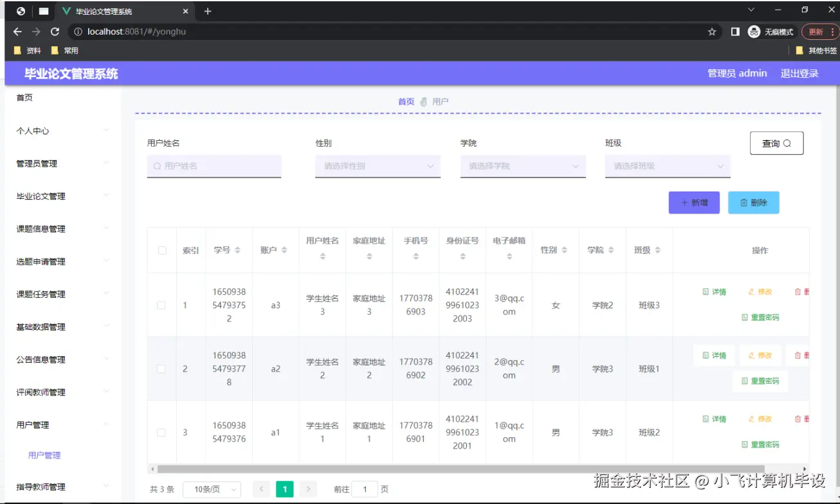Open 首页 in the sidebar

pyautogui.click(x=24, y=98)
